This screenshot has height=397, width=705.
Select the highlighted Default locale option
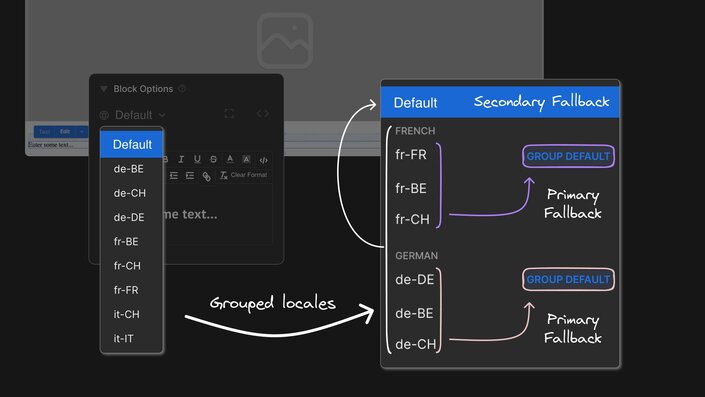pos(131,144)
